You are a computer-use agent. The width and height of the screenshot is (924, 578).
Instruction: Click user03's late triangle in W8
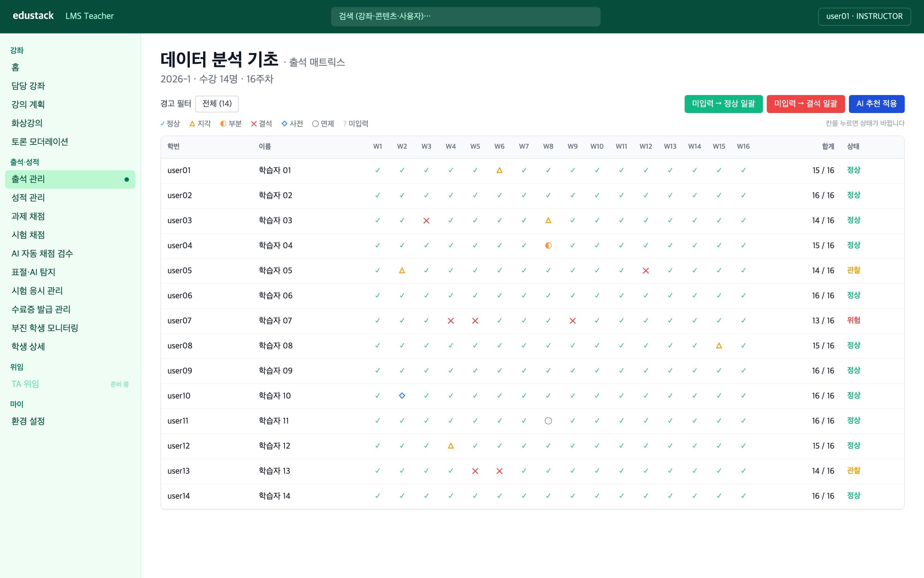(x=548, y=221)
